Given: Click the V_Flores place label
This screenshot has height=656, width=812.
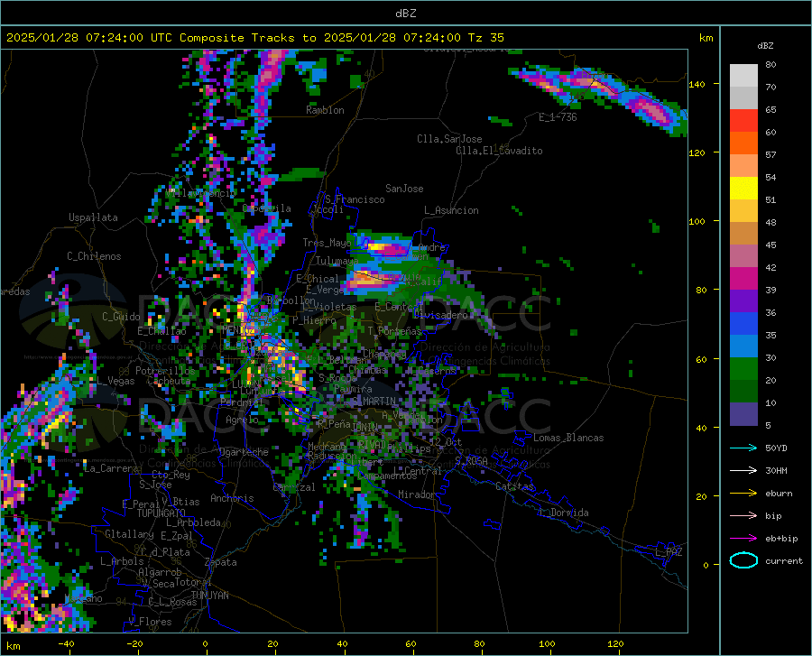Looking at the screenshot, I should [150, 622].
